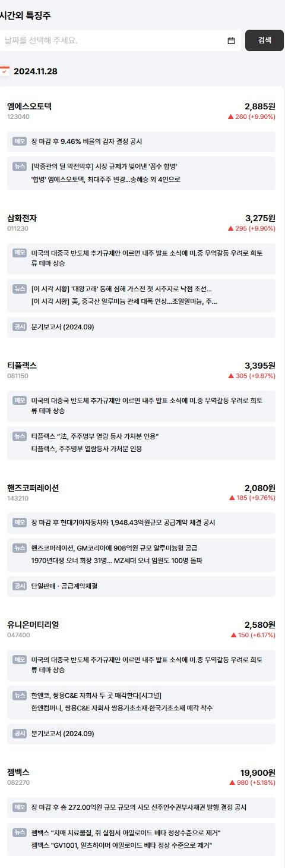Focus the 날짜를 선택해 주세요 date input
The width and height of the screenshot is (285, 868).
click(121, 40)
